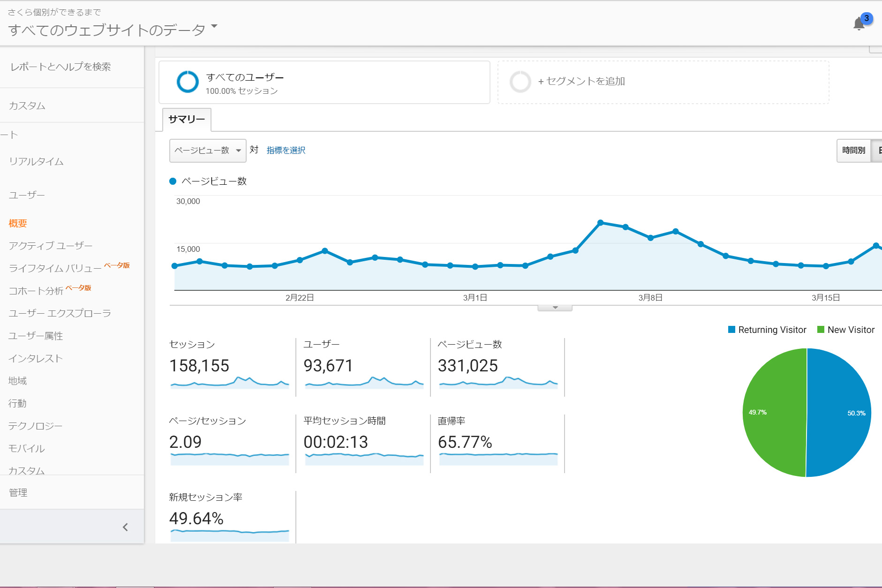Open the コホート分析 report
The width and height of the screenshot is (882, 588).
tap(36, 291)
